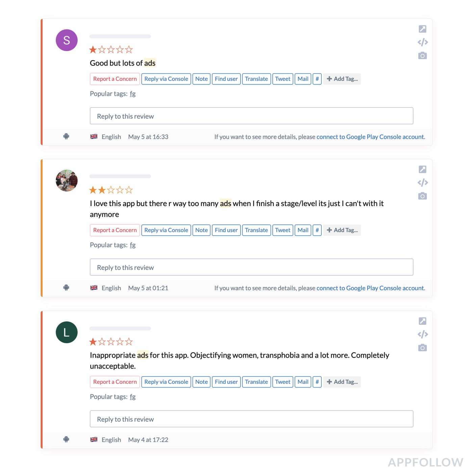Screen dimensions: 473x476
Task: Open the Inappropriate ads review via external icon
Action: click(x=422, y=321)
